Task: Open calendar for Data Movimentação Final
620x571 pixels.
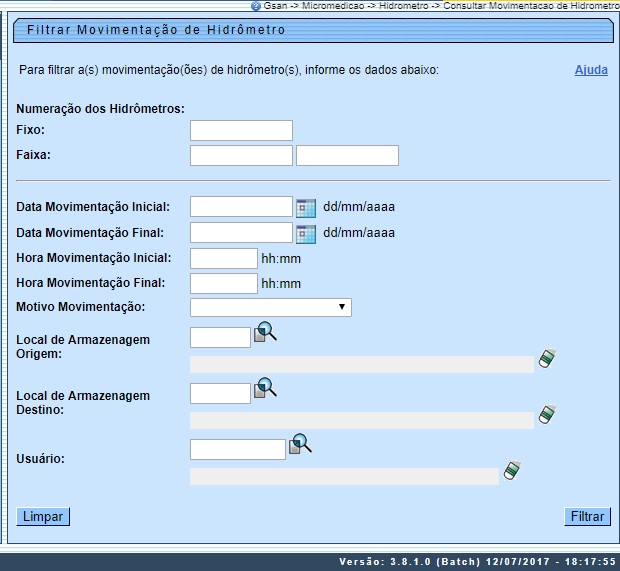Action: click(306, 233)
